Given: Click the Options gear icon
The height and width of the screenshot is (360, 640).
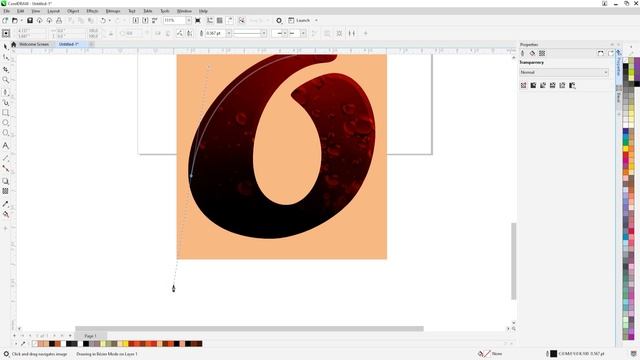Looking at the screenshot, I should (x=279, y=20).
